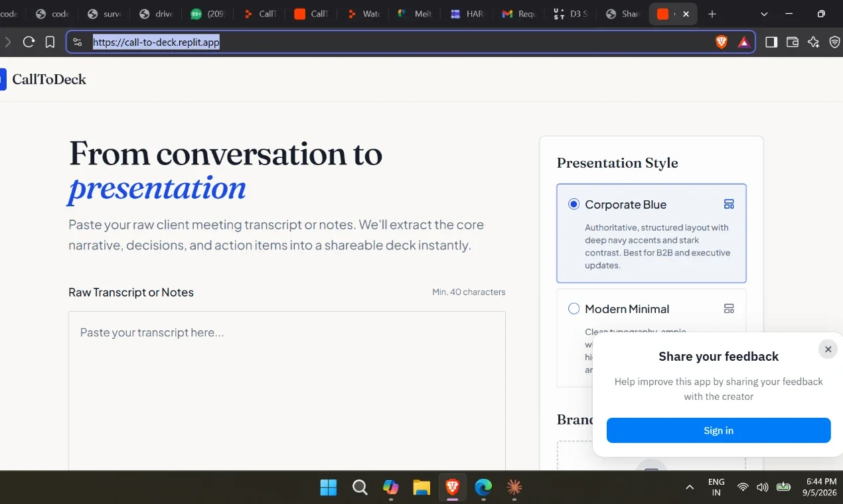843x504 pixels.
Task: Open the Brave Shields lion icon
Action: pos(721,42)
